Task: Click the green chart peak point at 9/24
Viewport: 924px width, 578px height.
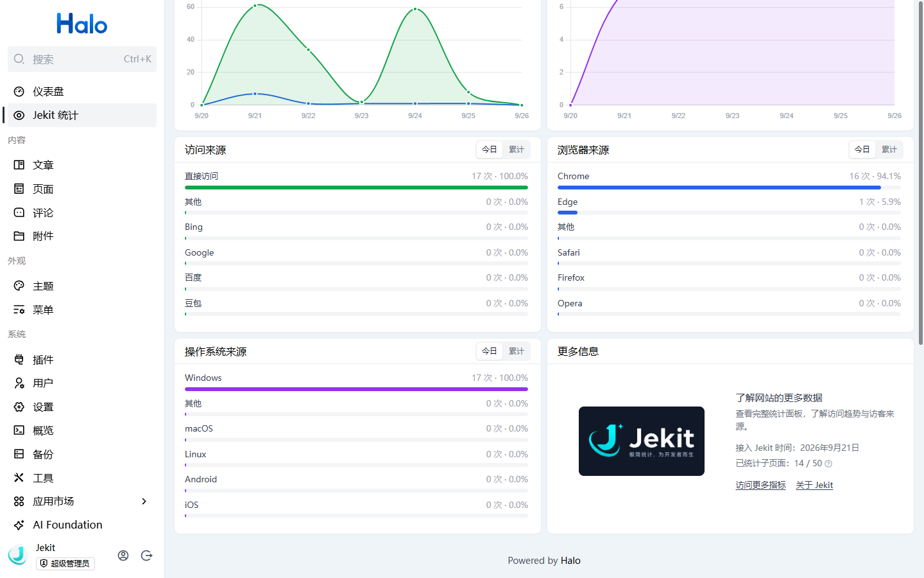Action: click(415, 9)
